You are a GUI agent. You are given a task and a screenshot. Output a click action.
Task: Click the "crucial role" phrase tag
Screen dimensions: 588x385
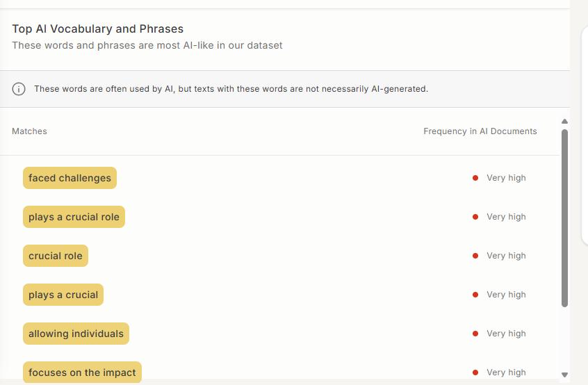coord(56,256)
